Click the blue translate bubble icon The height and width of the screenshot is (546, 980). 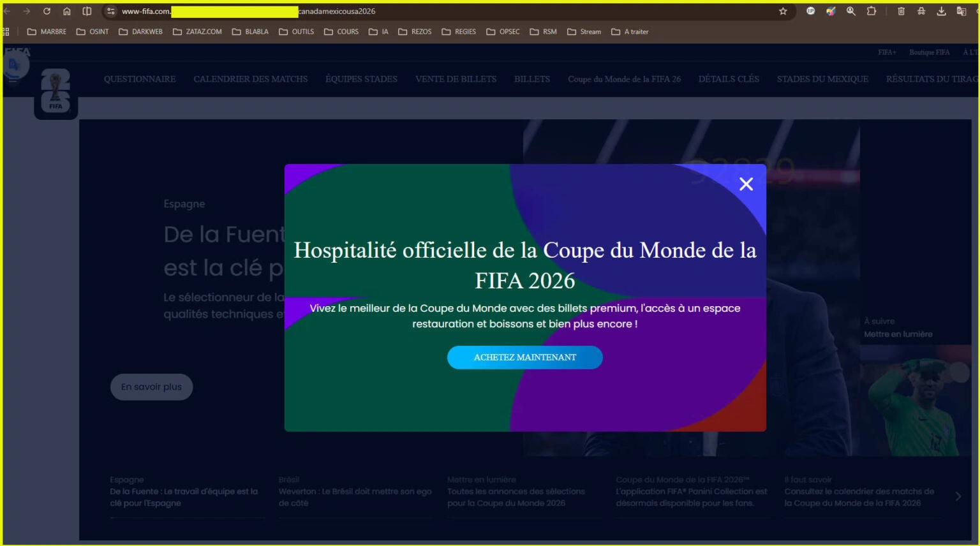(x=14, y=65)
